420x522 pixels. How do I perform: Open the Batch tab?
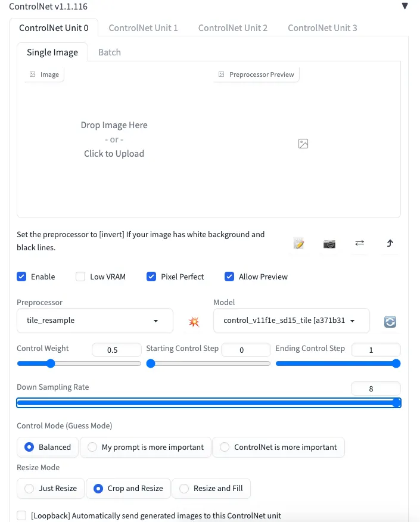coord(109,52)
